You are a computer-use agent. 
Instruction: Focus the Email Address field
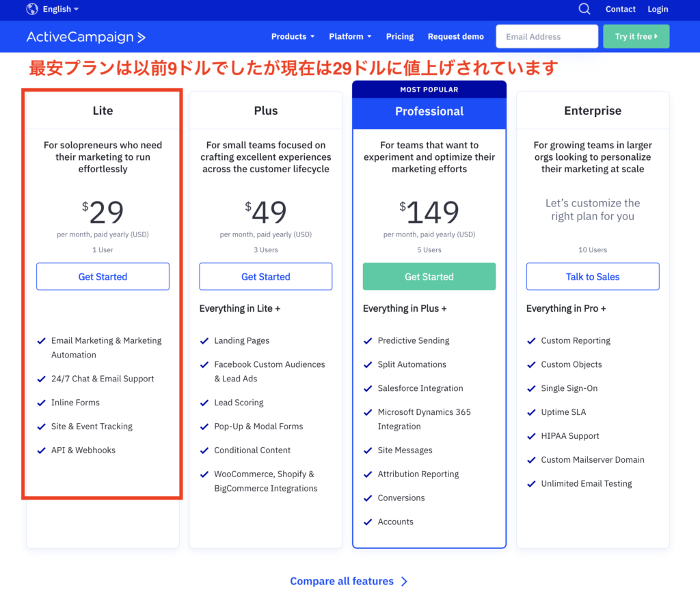[547, 37]
